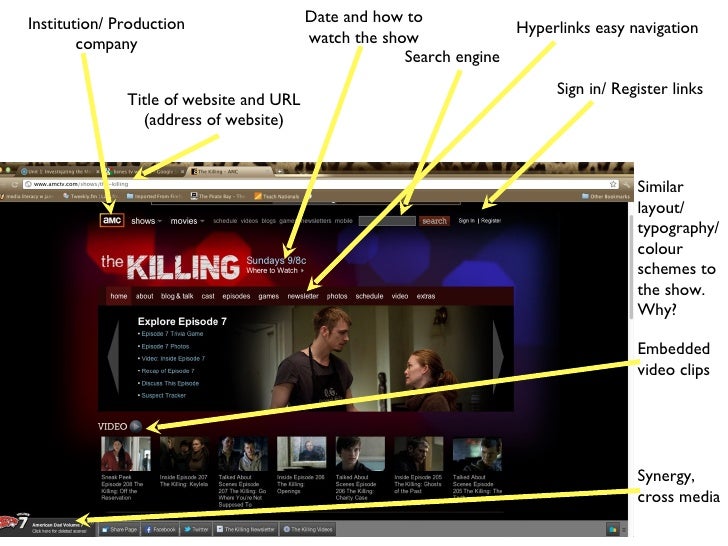The image size is (728, 546).
Task: Open Episode 7 Photos link
Action: tap(165, 346)
